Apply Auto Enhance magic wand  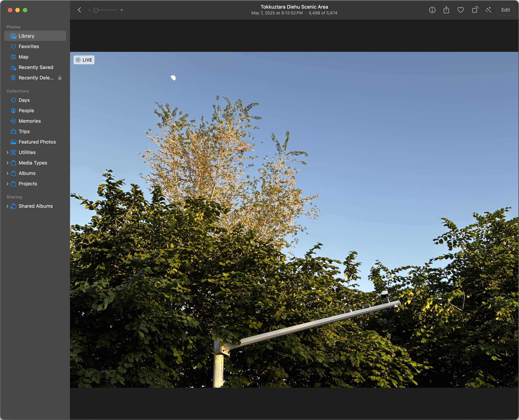tap(489, 10)
